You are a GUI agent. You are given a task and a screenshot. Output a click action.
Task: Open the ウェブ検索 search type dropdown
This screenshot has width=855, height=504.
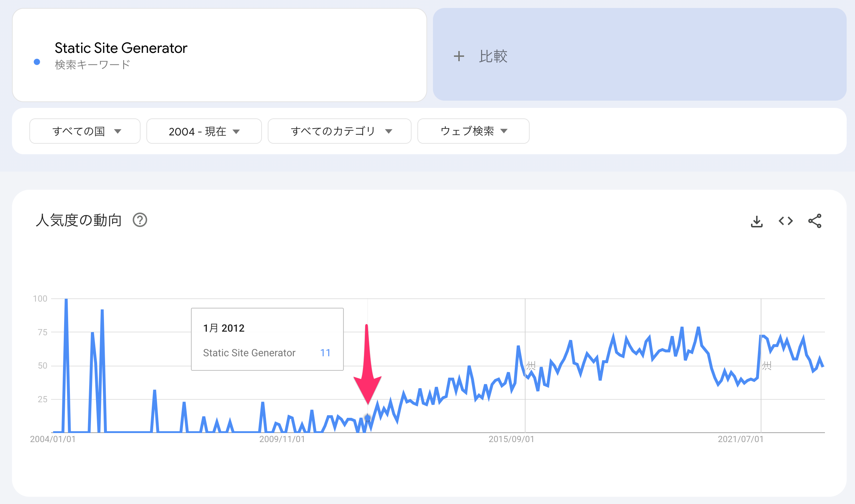(x=473, y=131)
